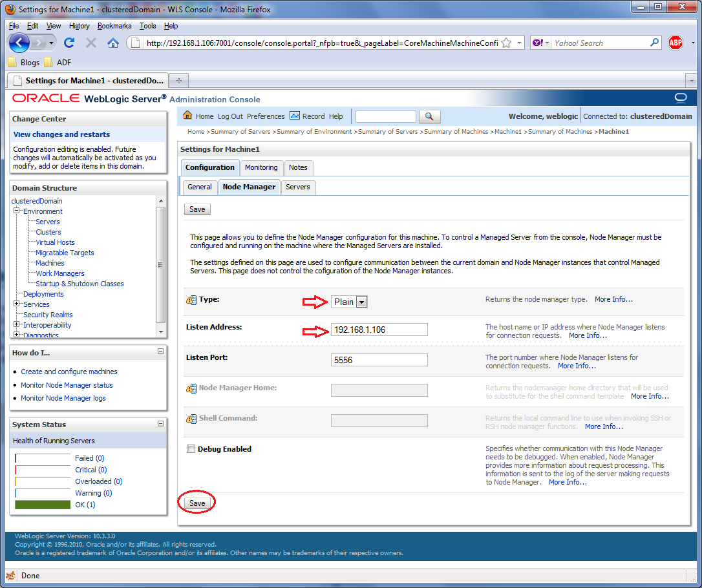Click the Failed (0) health status link

[x=90, y=457]
